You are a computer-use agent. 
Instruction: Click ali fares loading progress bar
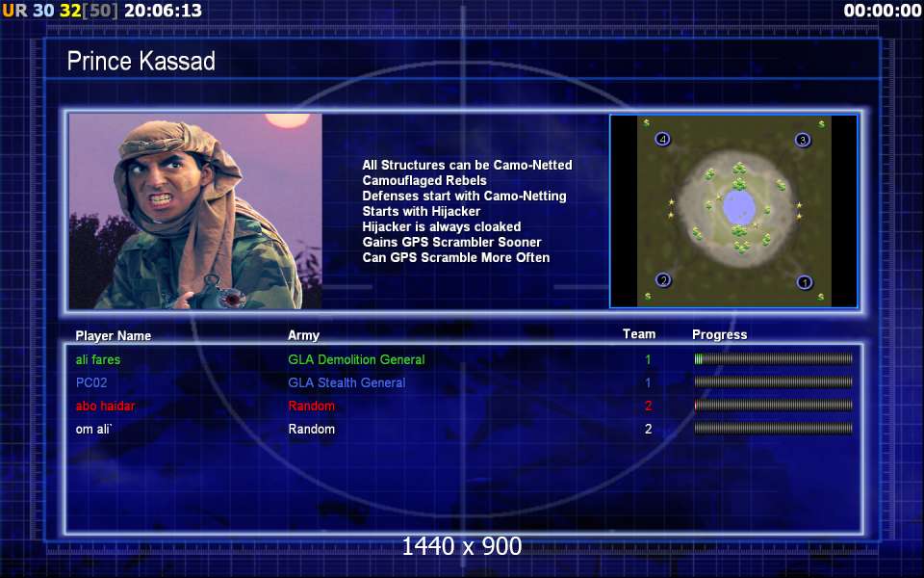coord(773,358)
